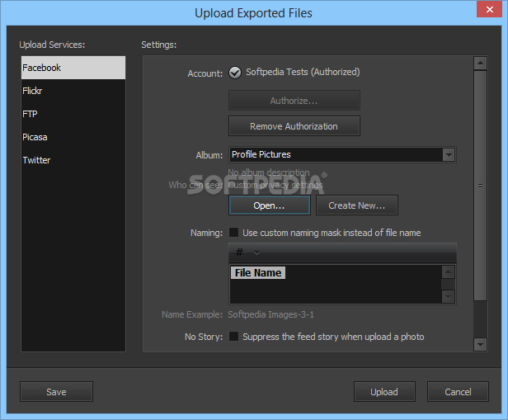
Task: Open the Album dropdown list
Action: tap(449, 154)
